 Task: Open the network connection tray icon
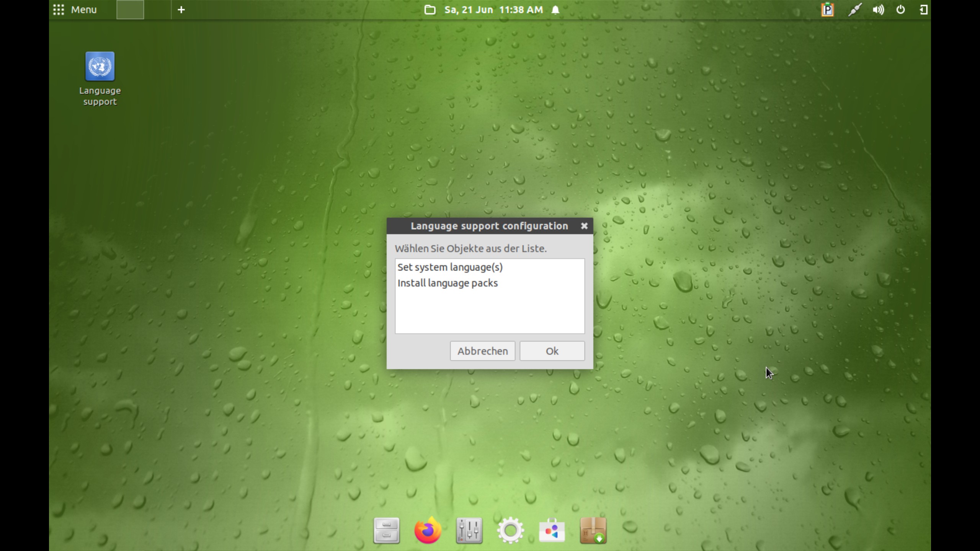coord(854,10)
